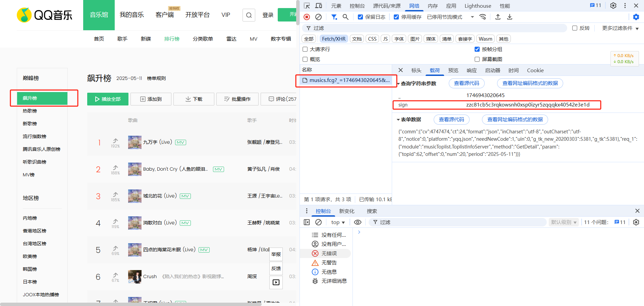Enable 屏幕截图 checkbox
Image resolution: width=644 pixels, height=306 pixels.
coord(477,59)
